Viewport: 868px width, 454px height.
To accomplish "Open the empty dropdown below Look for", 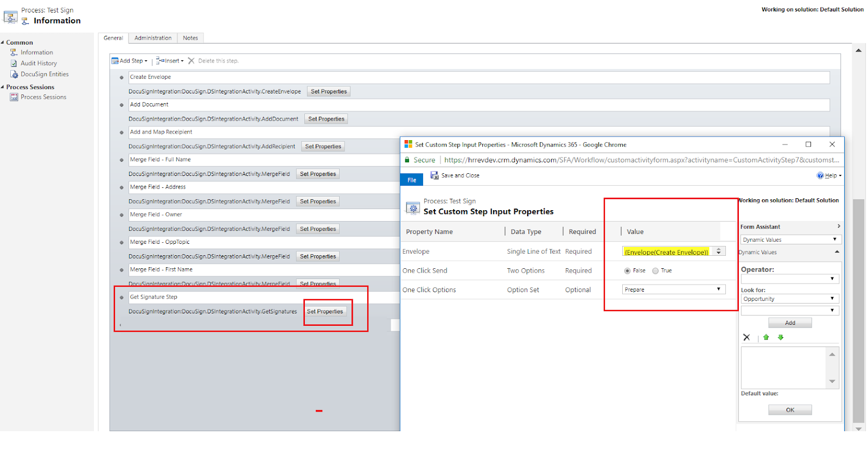I will (790, 311).
